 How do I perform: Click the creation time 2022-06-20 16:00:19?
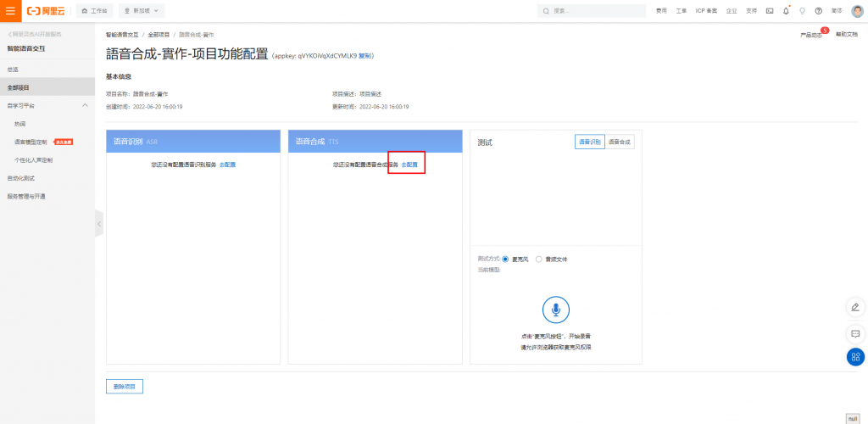coord(158,107)
